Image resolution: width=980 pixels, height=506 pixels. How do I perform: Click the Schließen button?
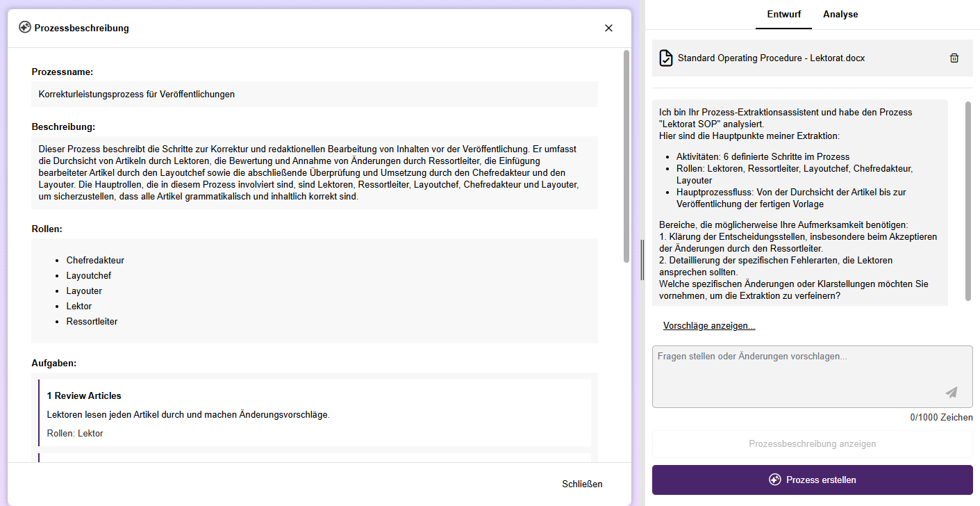tap(582, 484)
